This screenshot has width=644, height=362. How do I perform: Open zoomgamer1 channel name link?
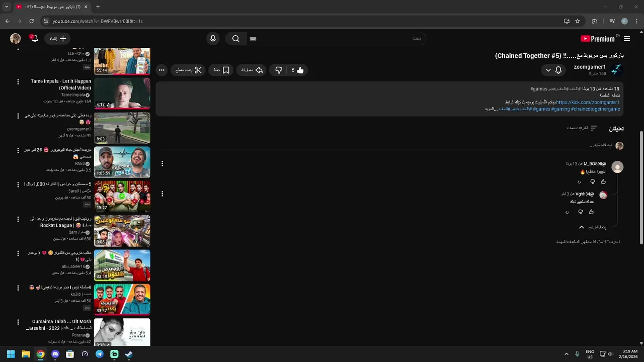click(590, 67)
